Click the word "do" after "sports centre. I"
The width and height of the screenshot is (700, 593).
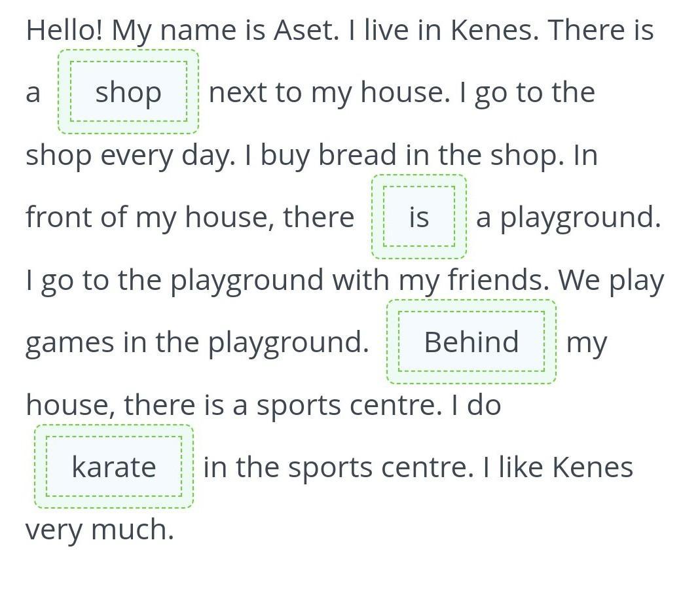click(484, 405)
